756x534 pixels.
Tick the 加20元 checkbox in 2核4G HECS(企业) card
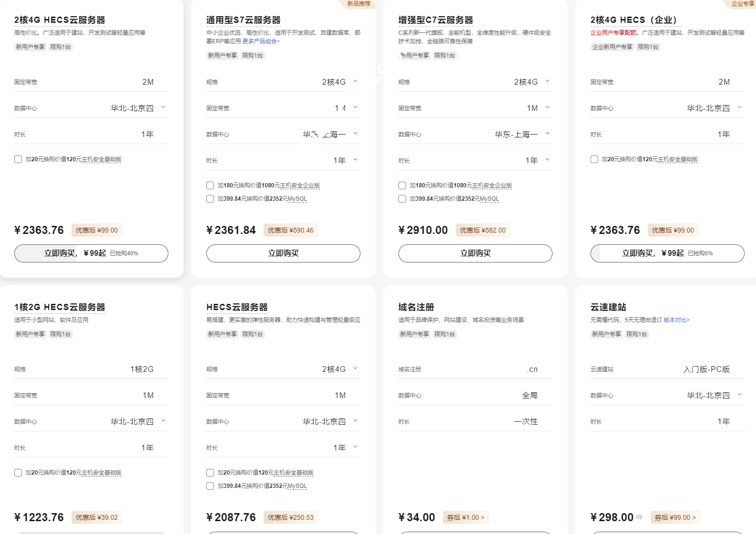(594, 159)
